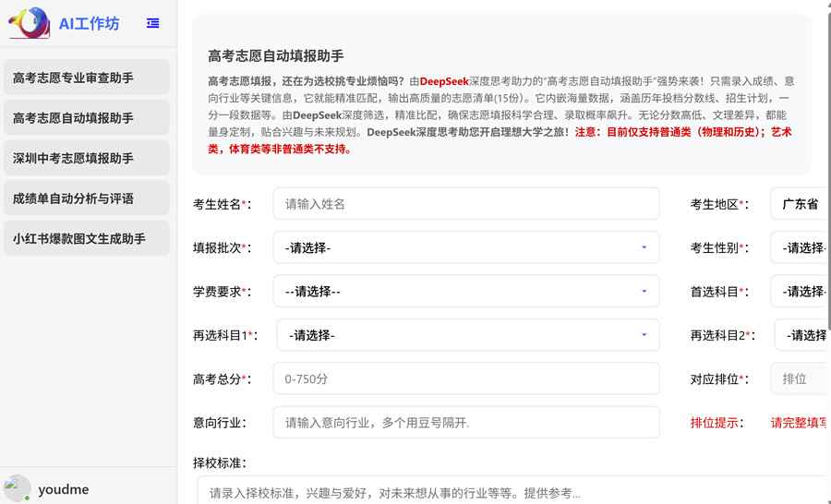Select 高考志愿自动填报助手 sidebar item
This screenshot has height=504, width=831.
87,118
